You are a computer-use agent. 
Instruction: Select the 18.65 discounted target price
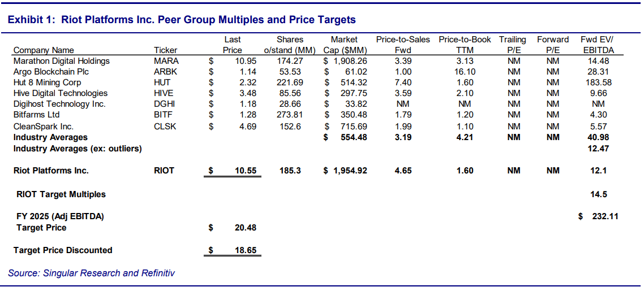246,250
